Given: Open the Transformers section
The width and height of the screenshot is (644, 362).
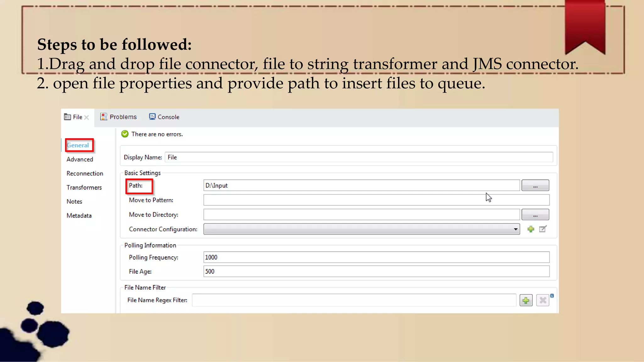Looking at the screenshot, I should [84, 188].
